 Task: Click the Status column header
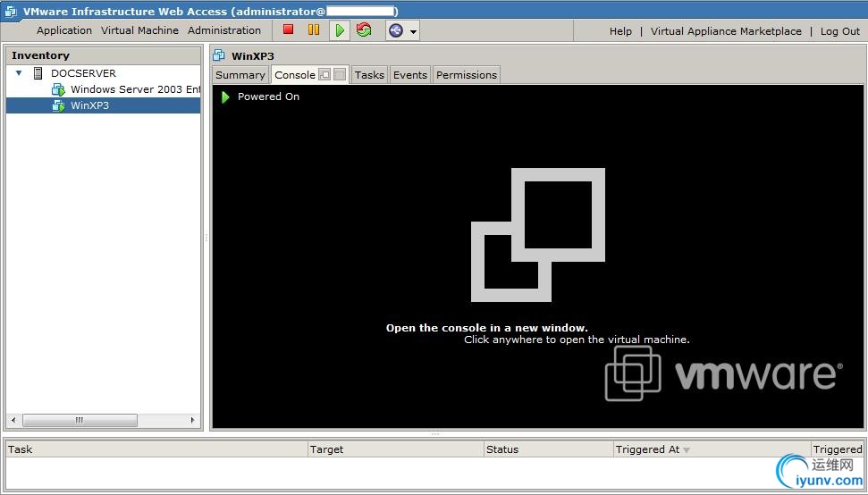(549, 449)
